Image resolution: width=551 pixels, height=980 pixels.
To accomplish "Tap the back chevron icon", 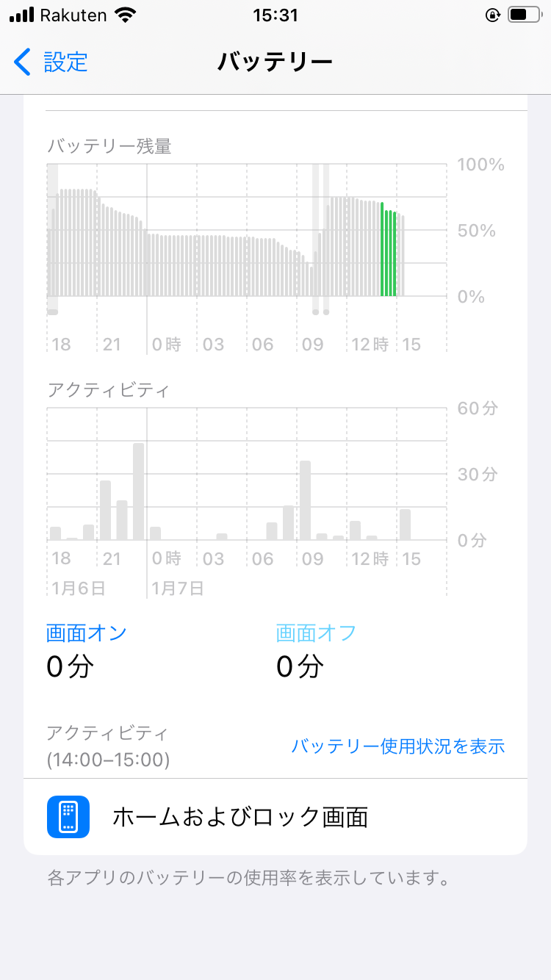I will coord(23,62).
